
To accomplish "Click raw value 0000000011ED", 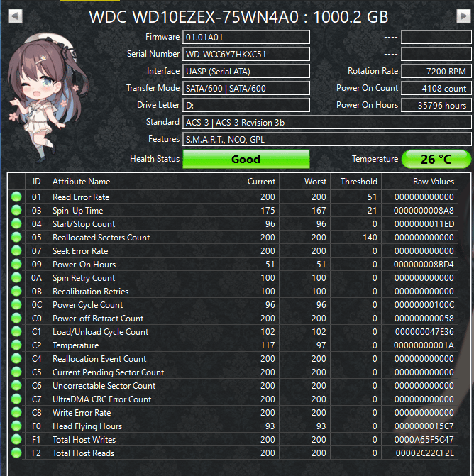I will pyautogui.click(x=424, y=224).
